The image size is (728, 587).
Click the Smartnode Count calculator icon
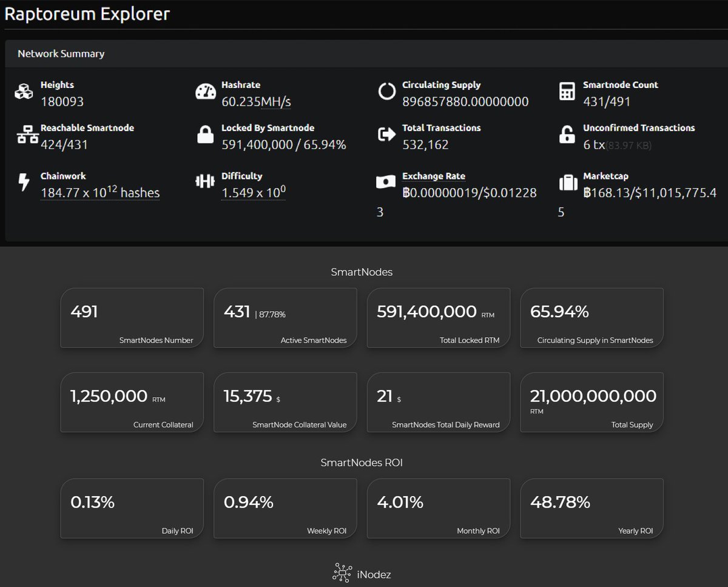pos(567,92)
